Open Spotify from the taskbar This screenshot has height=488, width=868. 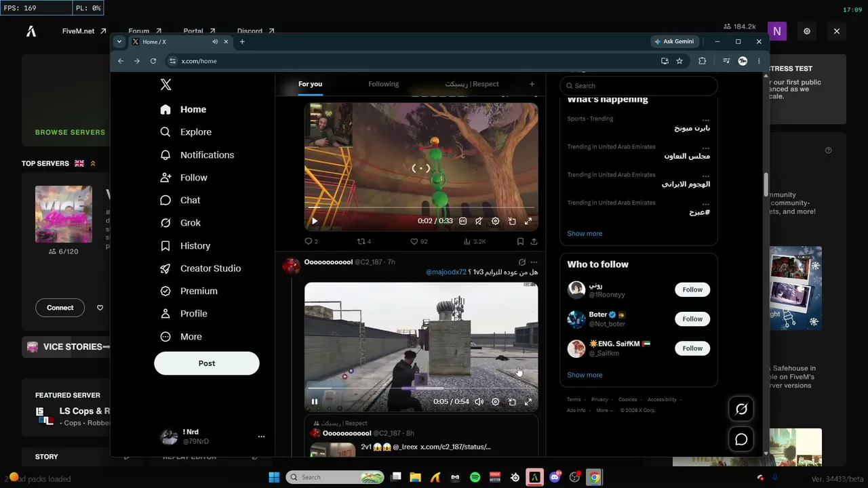point(475,477)
